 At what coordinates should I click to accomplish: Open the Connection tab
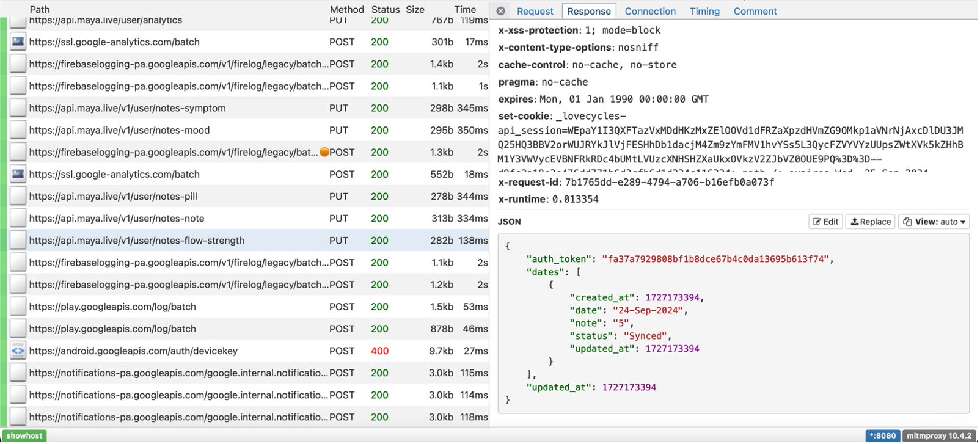(650, 11)
